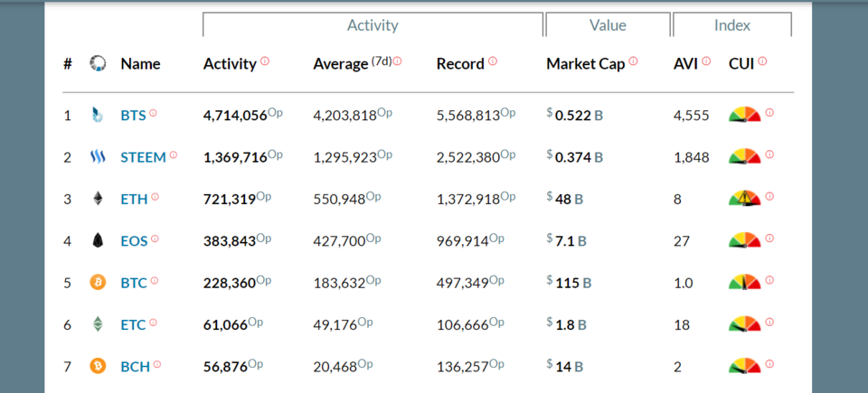Click info icon after BCH CUI gauge
Screen dimensions: 868x393
coord(769,364)
